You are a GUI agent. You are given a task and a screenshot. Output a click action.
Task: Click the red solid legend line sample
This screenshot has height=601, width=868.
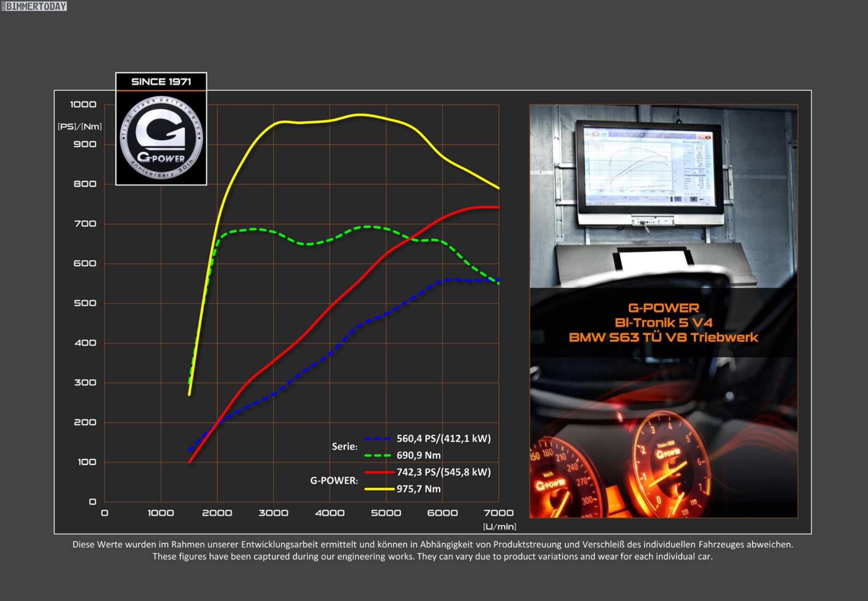[379, 472]
